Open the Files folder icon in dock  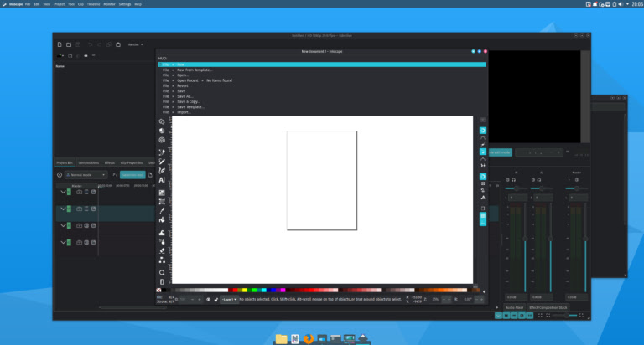point(281,338)
